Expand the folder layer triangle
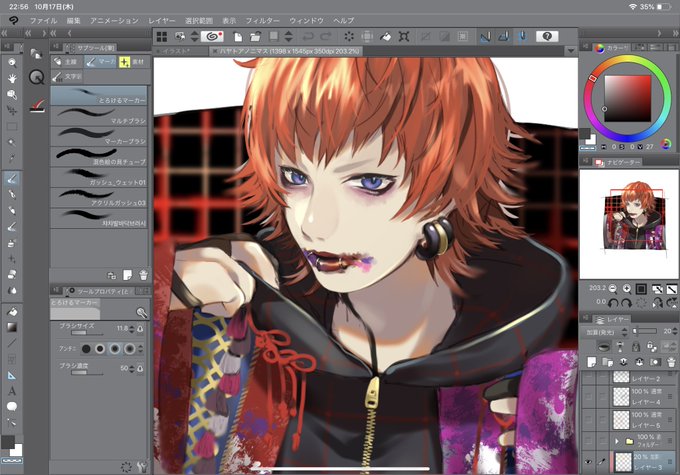 point(617,441)
